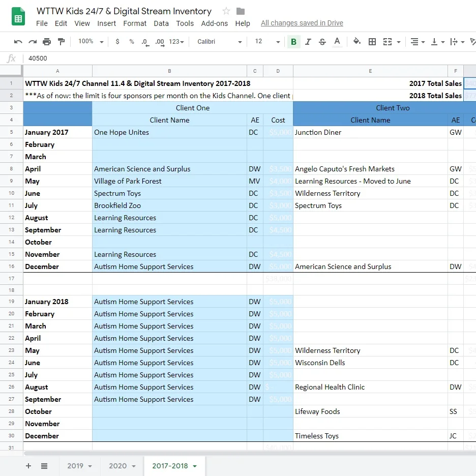
Task: Click the Google Sheets home icon
Action: click(x=18, y=16)
